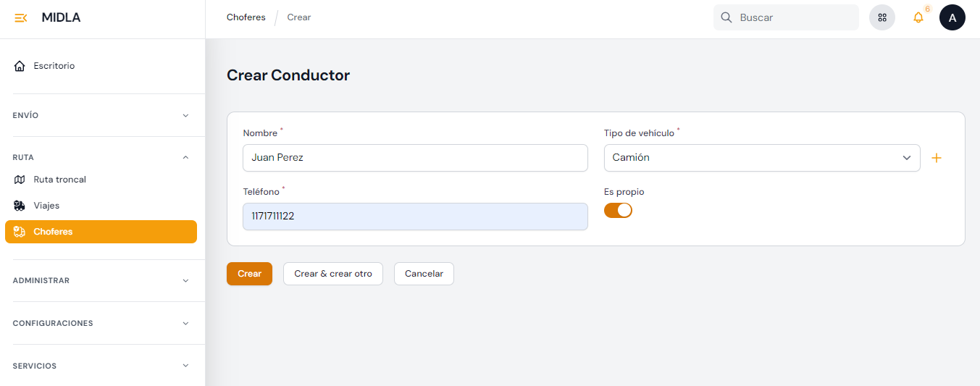Click the Viajes truck icon

(x=20, y=206)
